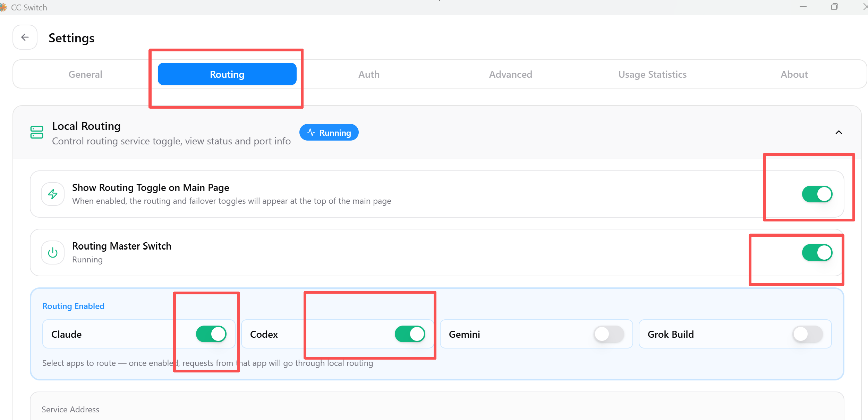This screenshot has width=868, height=420.
Task: Switch to the Auth tab
Action: pyautogui.click(x=369, y=74)
